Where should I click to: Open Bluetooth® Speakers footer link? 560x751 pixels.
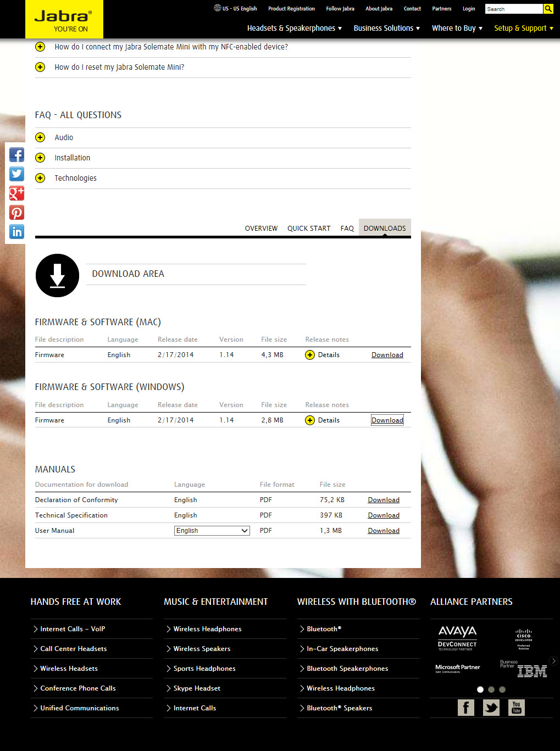(x=340, y=708)
